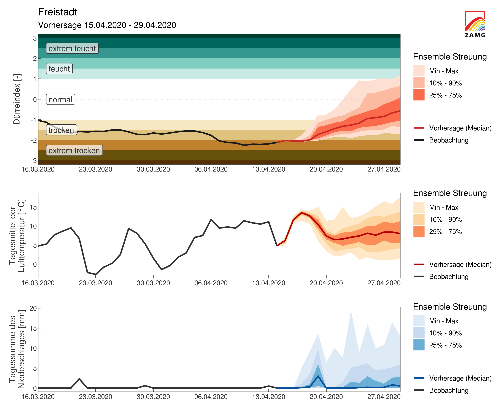Click date 20.04.2020 under drought chart

[x=326, y=169]
